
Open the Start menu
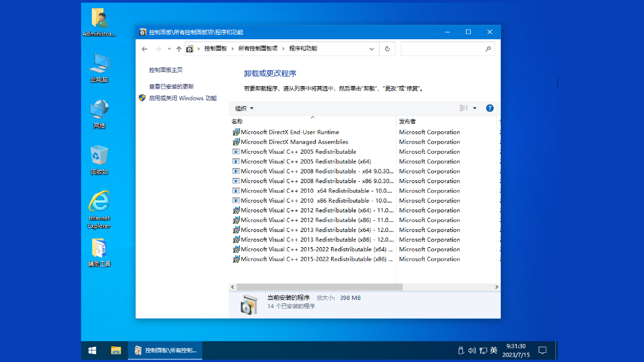pyautogui.click(x=92, y=350)
